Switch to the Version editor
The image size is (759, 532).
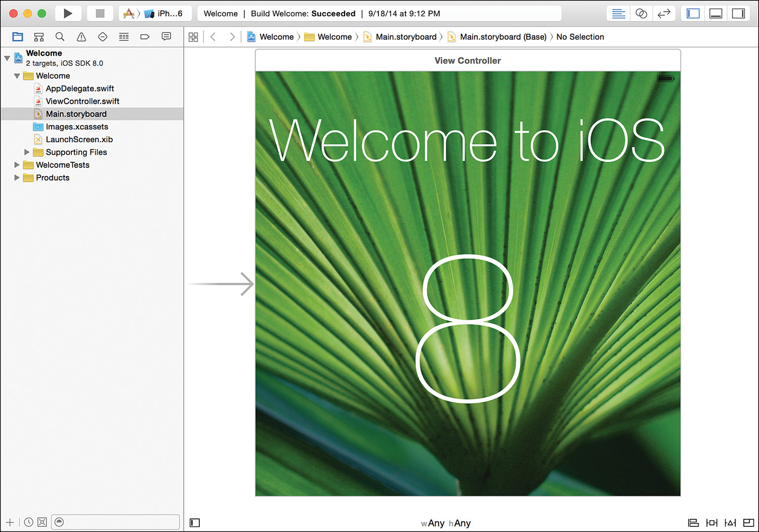pyautogui.click(x=664, y=14)
